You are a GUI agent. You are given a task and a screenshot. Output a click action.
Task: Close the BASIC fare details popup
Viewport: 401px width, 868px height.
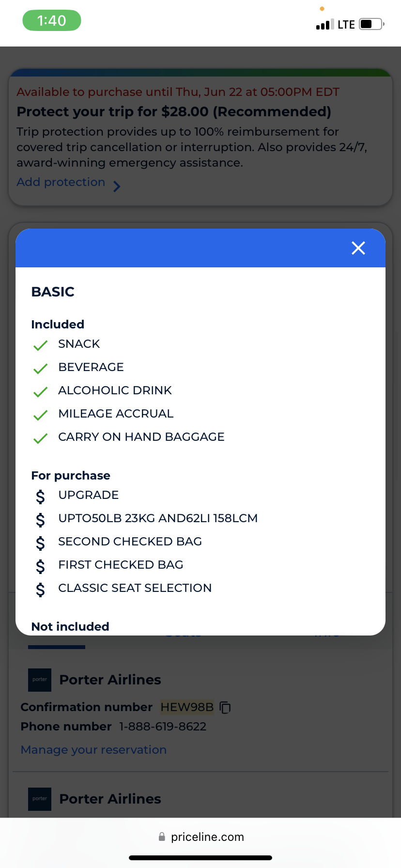tap(358, 248)
